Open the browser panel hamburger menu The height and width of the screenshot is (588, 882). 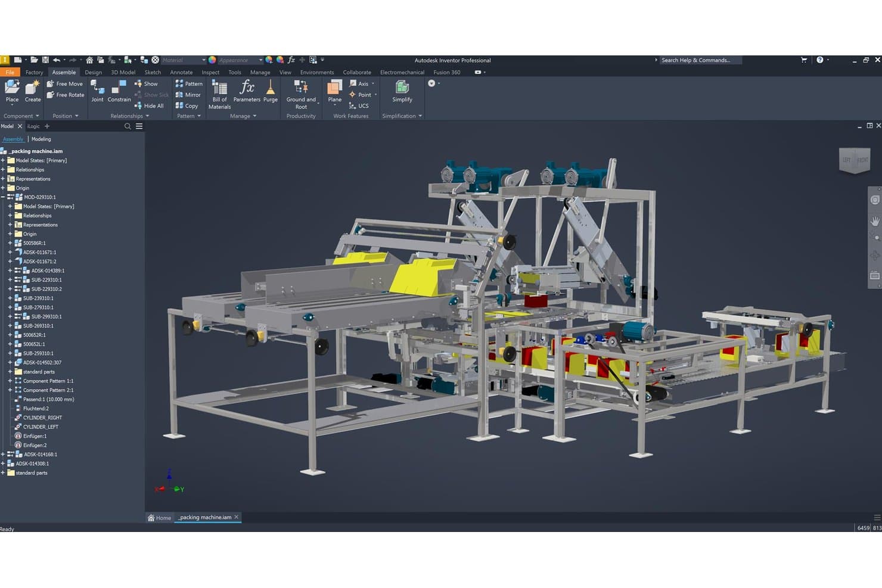[x=139, y=126]
